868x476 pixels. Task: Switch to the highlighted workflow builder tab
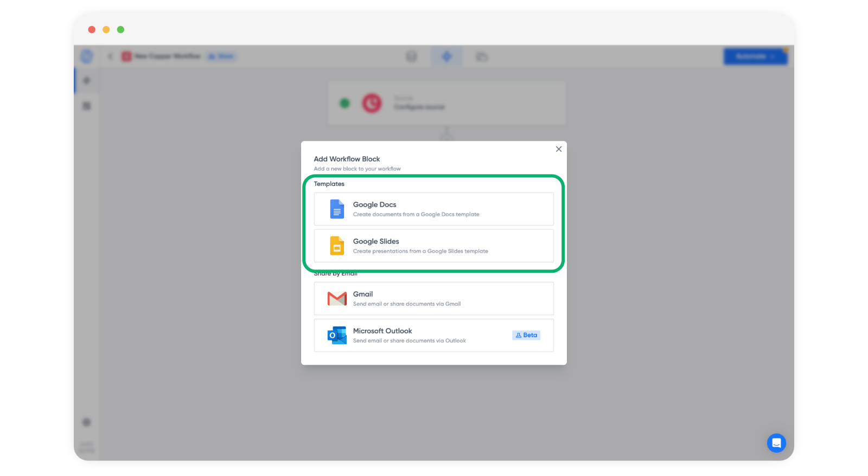(x=446, y=56)
